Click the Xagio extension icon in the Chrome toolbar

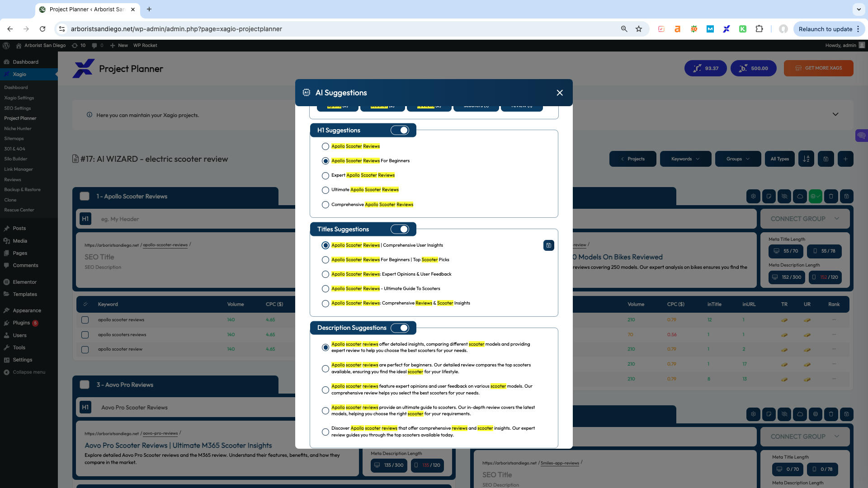pos(726,29)
